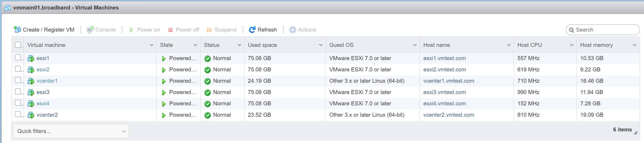Screen dimensions: 644x143
Task: Open the Host memory column dropdown arrow
Action: [x=634, y=45]
